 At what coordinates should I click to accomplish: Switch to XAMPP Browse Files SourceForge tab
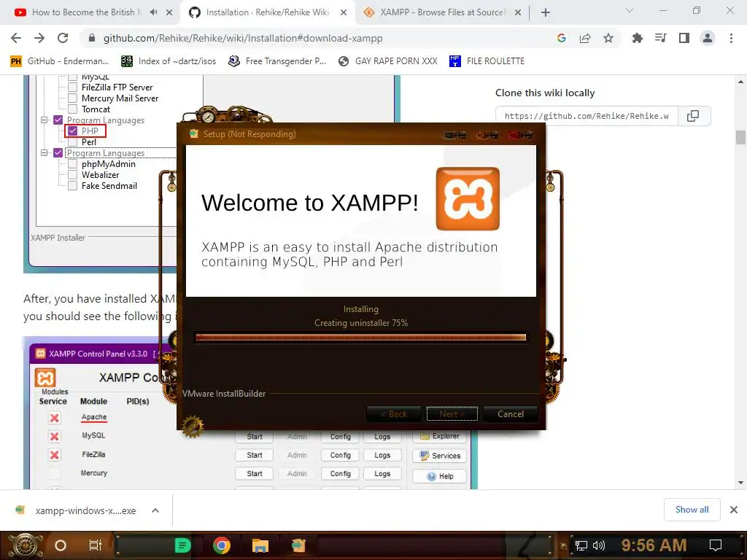click(443, 12)
